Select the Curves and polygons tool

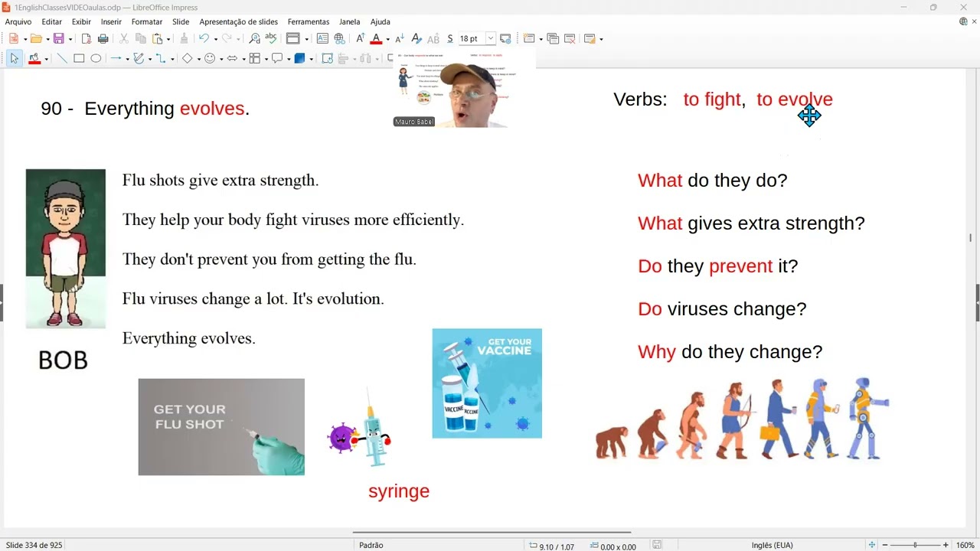coord(138,58)
